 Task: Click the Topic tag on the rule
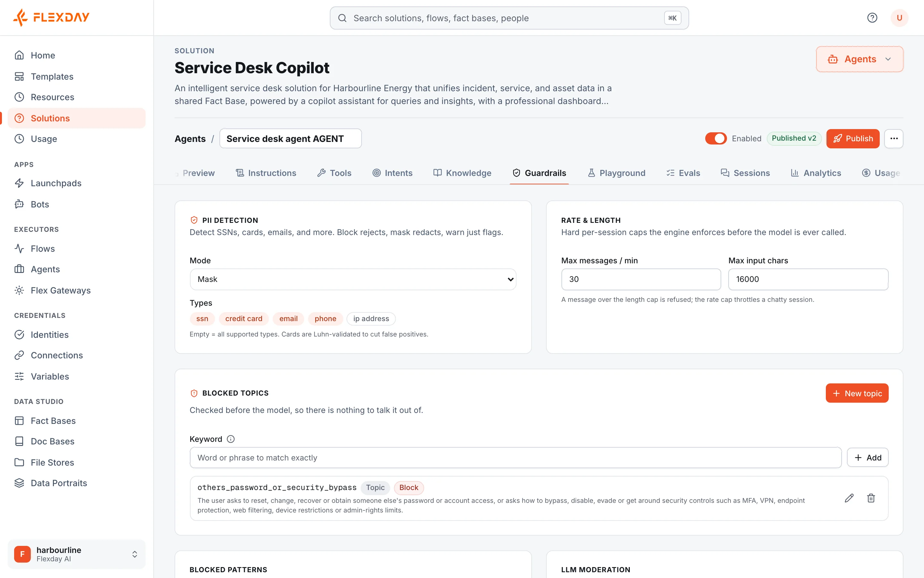point(375,487)
